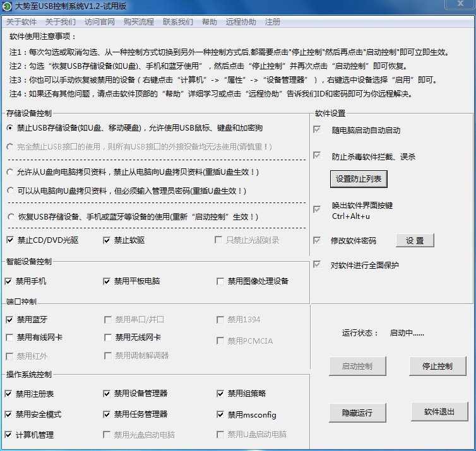
Task: Click the 隐藏运行 button
Action: coord(357,413)
